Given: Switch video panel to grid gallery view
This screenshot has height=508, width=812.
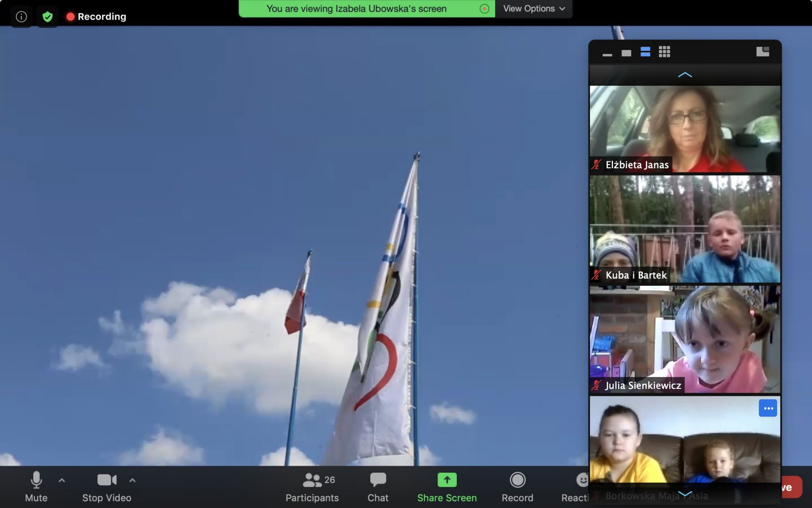Looking at the screenshot, I should [664, 52].
